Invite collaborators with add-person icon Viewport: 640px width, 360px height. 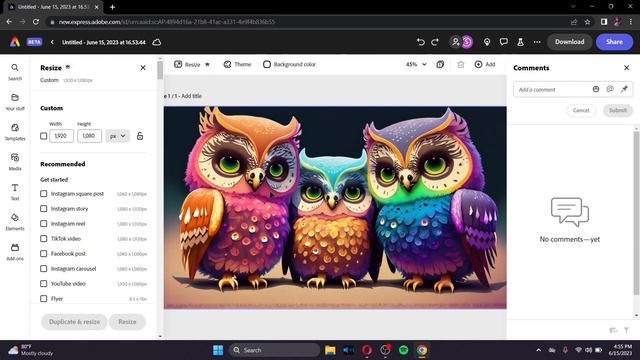click(456, 42)
